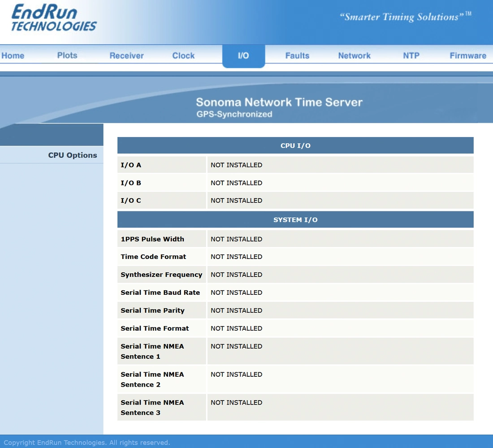Open the NTP tab
Image resolution: width=493 pixels, height=448 pixels.
tap(411, 56)
